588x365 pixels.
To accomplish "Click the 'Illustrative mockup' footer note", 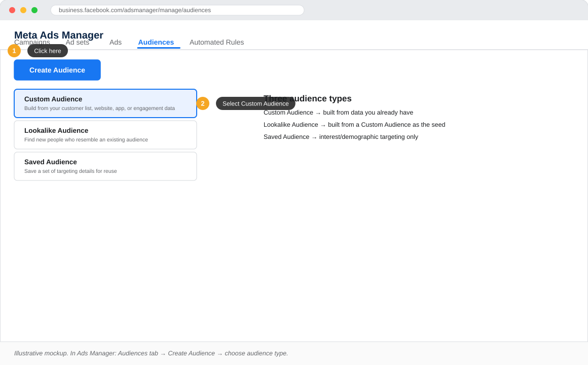I will pyautogui.click(x=151, y=353).
